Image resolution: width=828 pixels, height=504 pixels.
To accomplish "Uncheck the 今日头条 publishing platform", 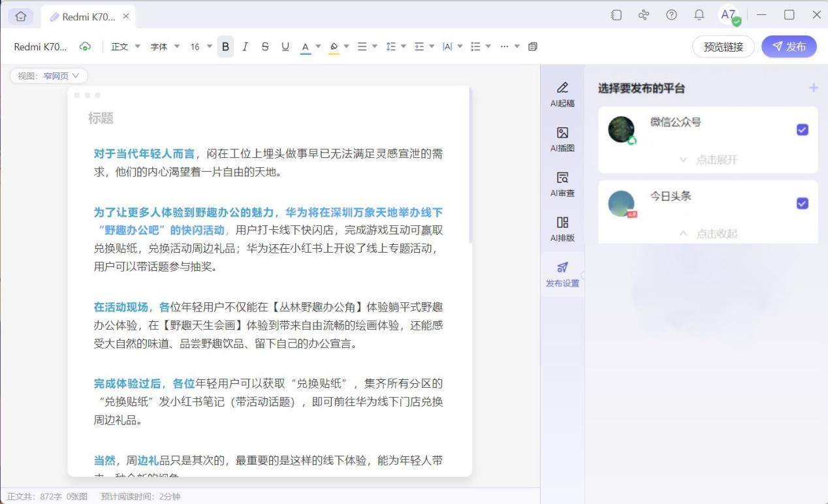I will (x=802, y=203).
